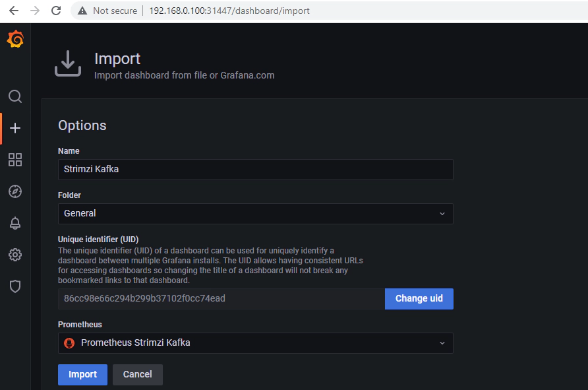
Task: Click the Change uid button
Action: tap(419, 299)
